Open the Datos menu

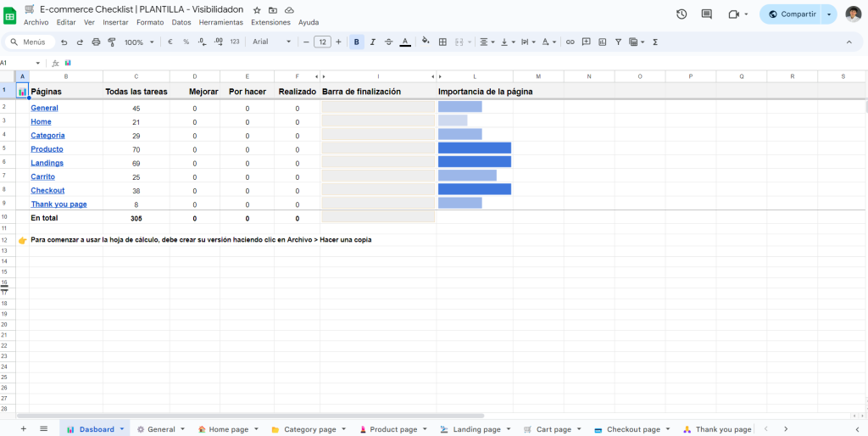[x=181, y=22]
